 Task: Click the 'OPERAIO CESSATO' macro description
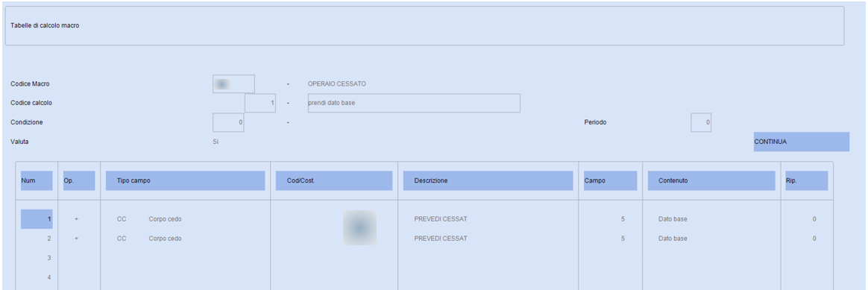click(336, 84)
